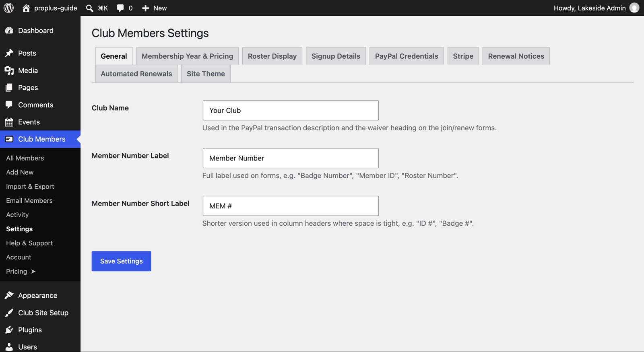The image size is (644, 352).
Task: Open Dashboard in the sidebar
Action: point(40,31)
